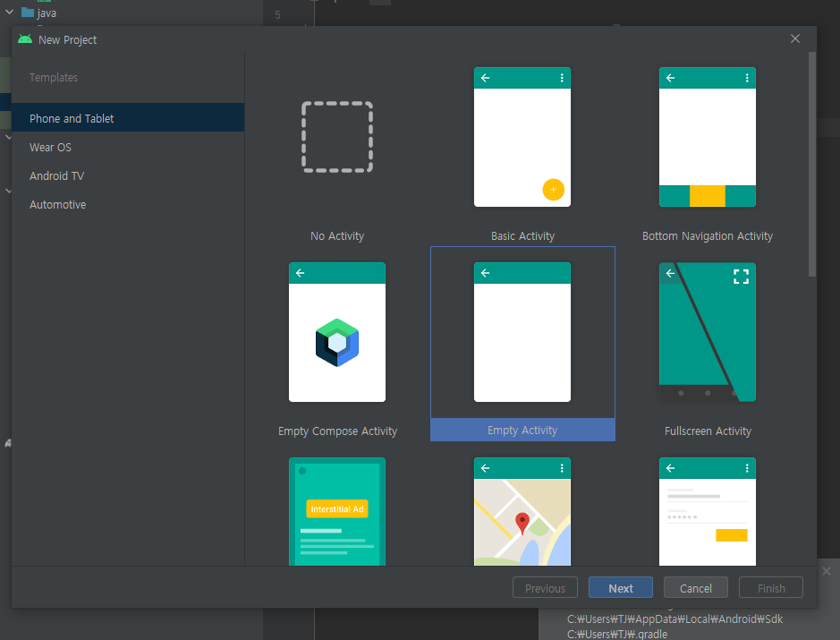Click the Previous button

tap(545, 587)
